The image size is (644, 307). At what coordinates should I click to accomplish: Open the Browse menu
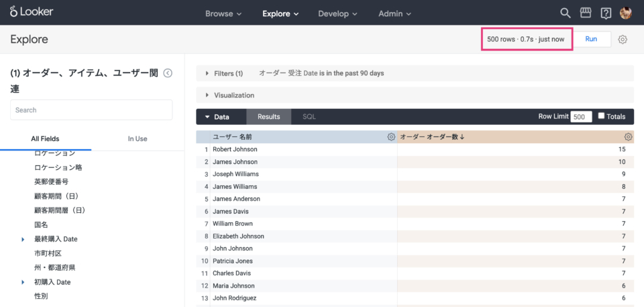click(x=223, y=13)
